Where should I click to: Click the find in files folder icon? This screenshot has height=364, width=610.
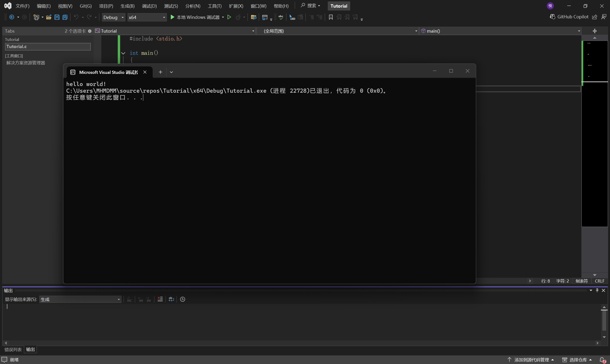(254, 17)
